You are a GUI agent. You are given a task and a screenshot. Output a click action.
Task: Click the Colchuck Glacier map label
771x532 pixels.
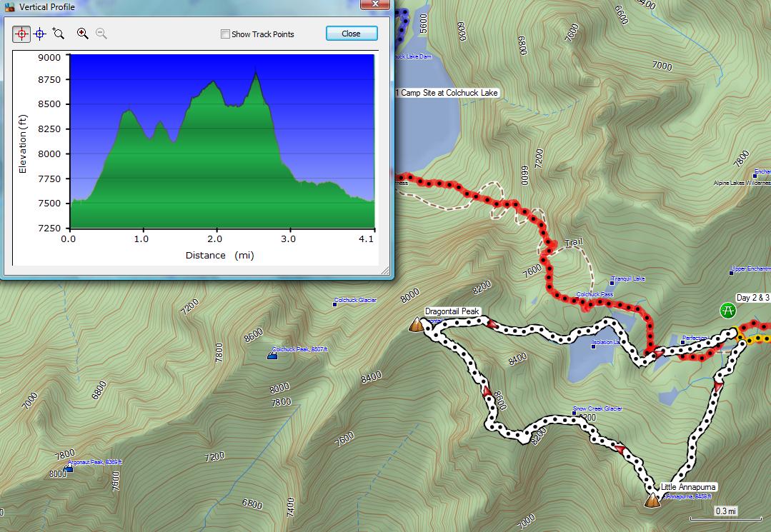point(356,300)
